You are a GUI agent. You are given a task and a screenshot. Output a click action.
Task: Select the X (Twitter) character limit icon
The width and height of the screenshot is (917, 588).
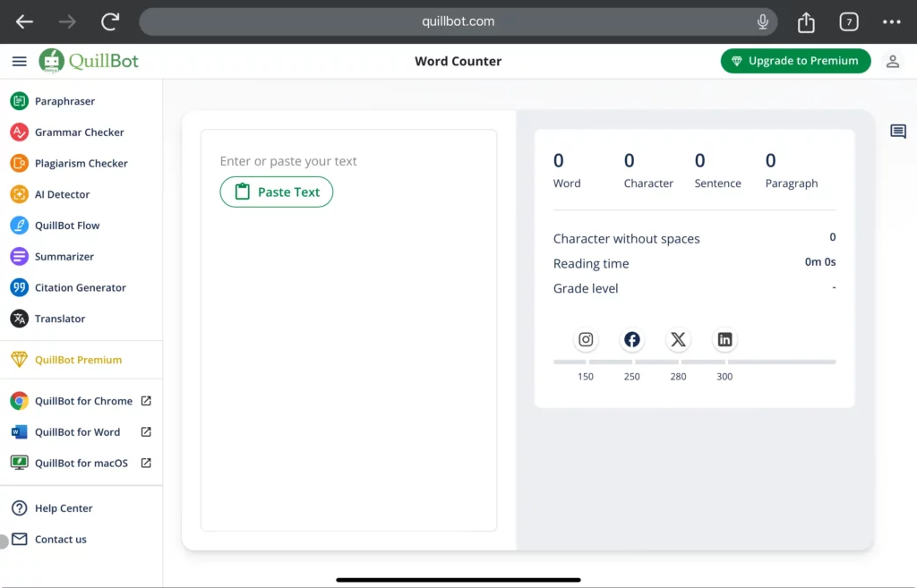(678, 339)
